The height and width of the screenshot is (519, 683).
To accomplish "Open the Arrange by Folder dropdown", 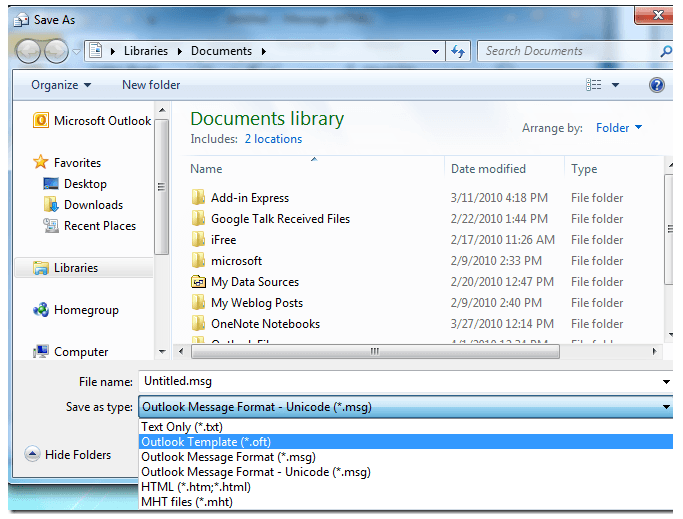I will (x=619, y=128).
